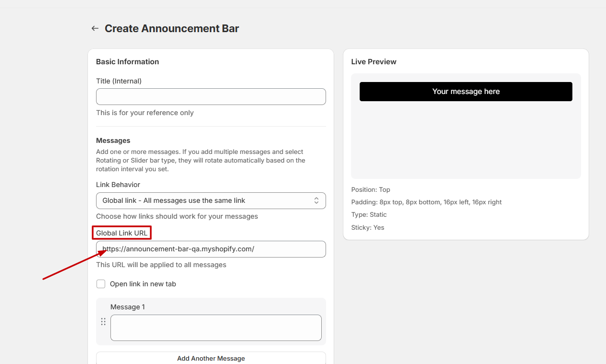Click the 'Open link in new tab' label
Screen dimensions: 606x364
point(143,284)
